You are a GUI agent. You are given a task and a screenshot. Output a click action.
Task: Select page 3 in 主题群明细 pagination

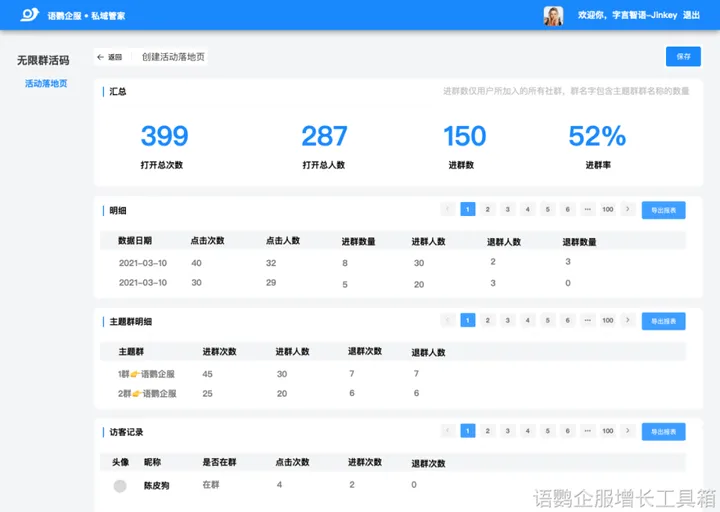pos(507,321)
